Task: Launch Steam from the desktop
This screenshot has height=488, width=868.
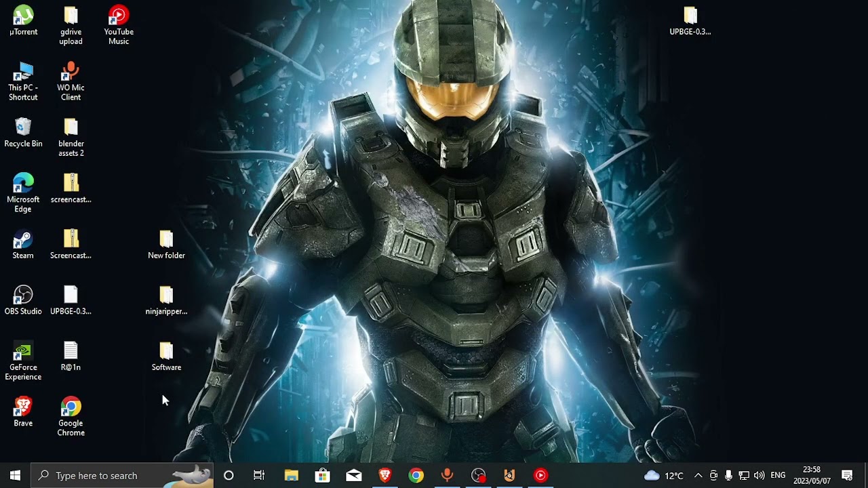Action: point(23,244)
